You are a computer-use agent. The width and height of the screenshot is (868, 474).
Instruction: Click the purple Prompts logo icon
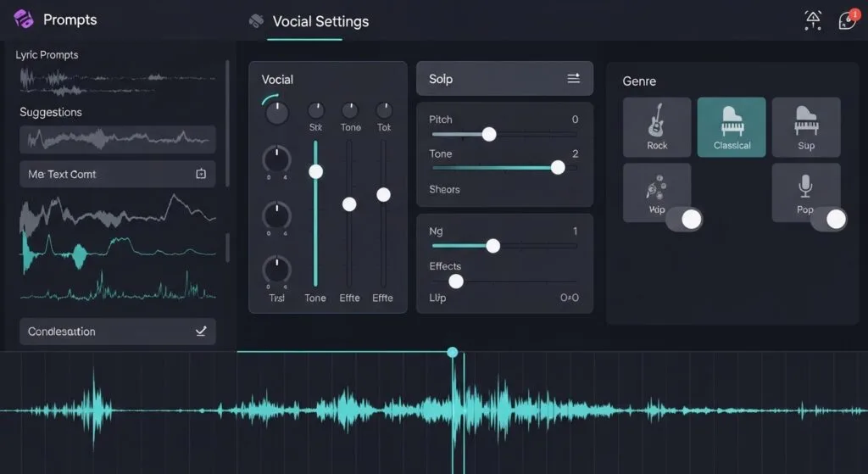[x=23, y=20]
